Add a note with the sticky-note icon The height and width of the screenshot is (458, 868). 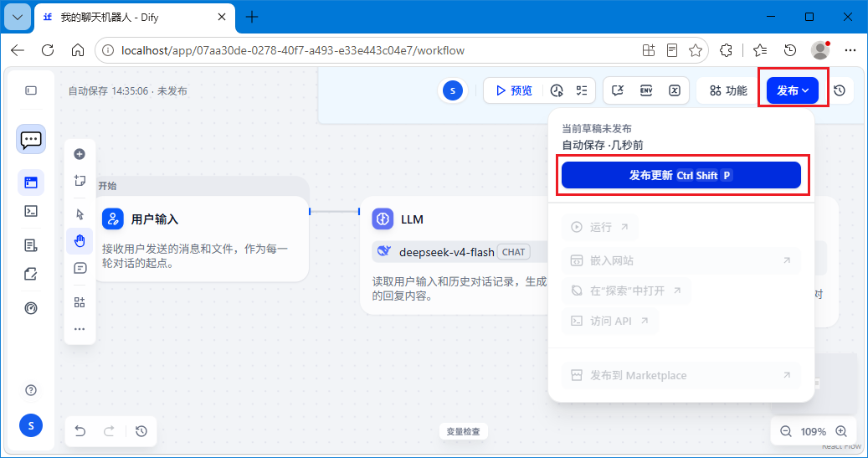click(80, 181)
